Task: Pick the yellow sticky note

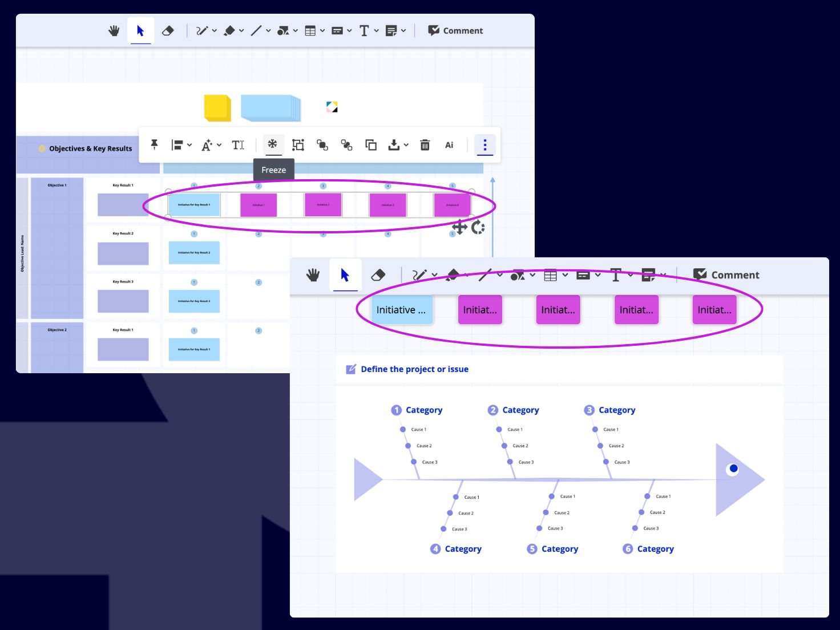Action: 217,108
